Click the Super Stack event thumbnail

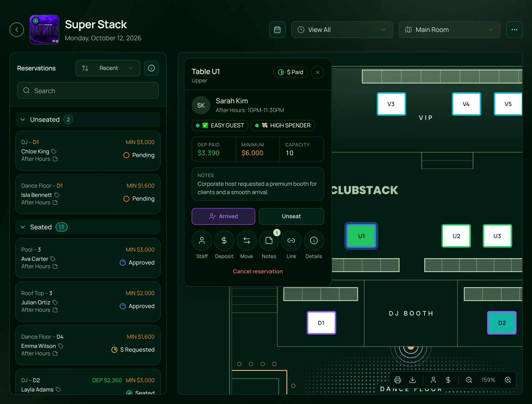[x=44, y=30]
